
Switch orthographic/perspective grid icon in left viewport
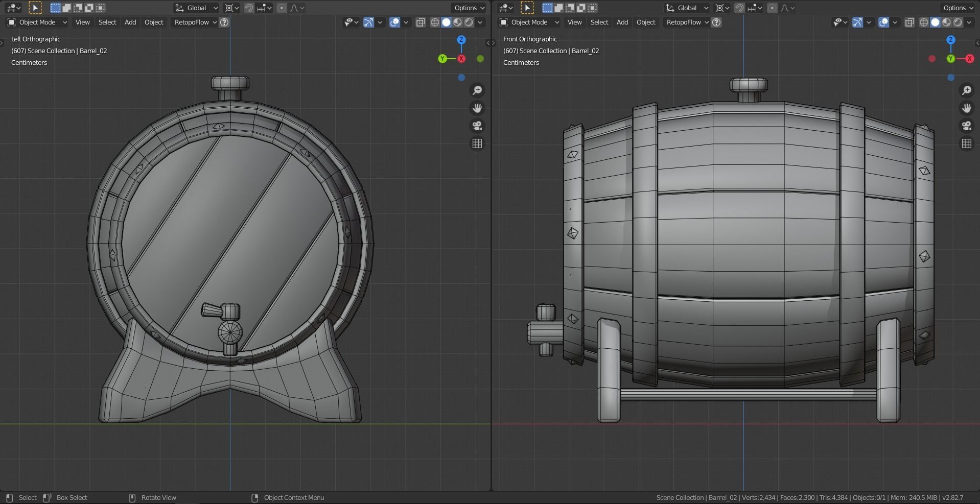click(x=477, y=144)
